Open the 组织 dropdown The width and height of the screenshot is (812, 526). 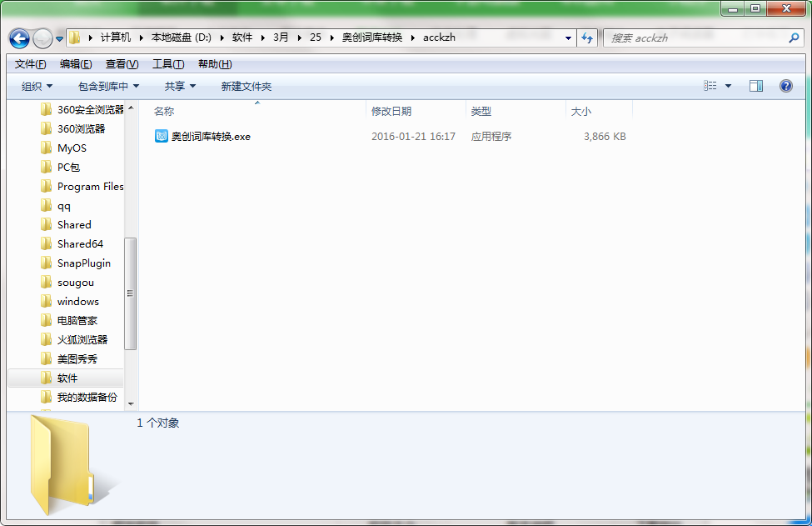[37, 86]
